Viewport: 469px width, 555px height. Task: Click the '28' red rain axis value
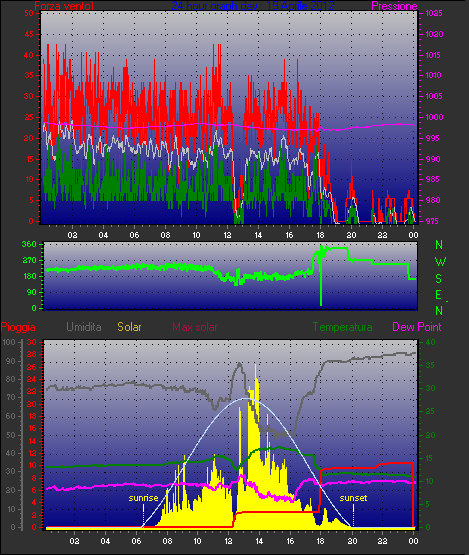(32, 355)
